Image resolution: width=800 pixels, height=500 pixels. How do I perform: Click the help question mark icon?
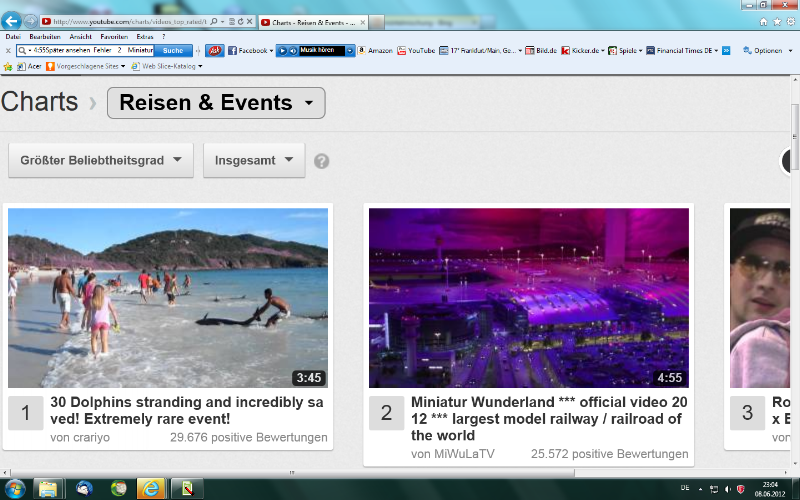point(321,161)
